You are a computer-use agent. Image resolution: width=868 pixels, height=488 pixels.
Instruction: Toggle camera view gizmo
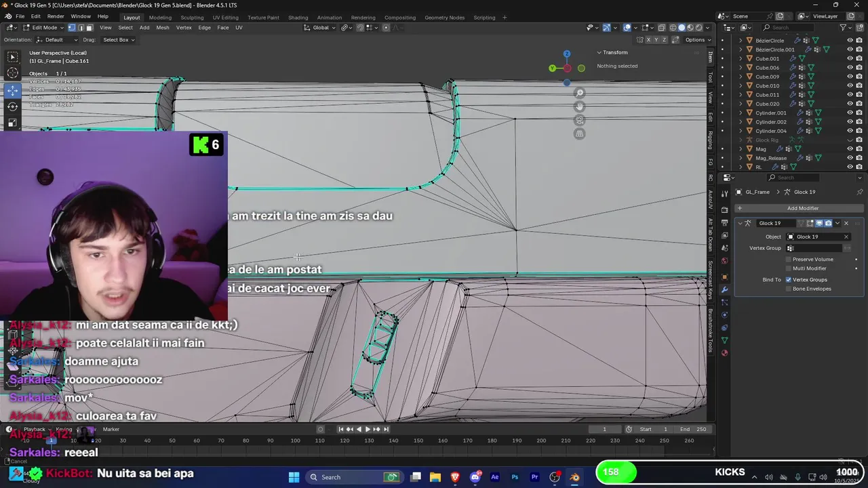click(x=579, y=120)
